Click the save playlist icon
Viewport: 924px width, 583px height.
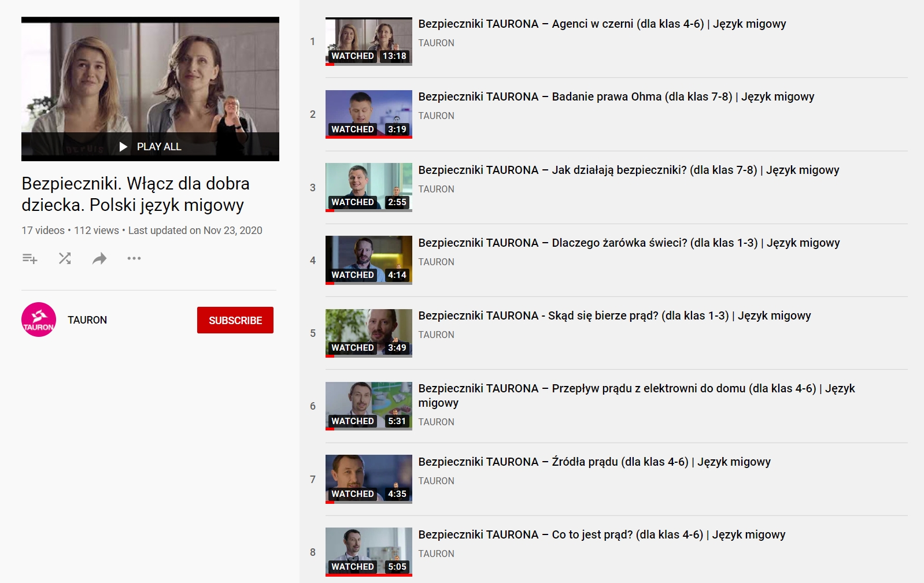pos(29,258)
